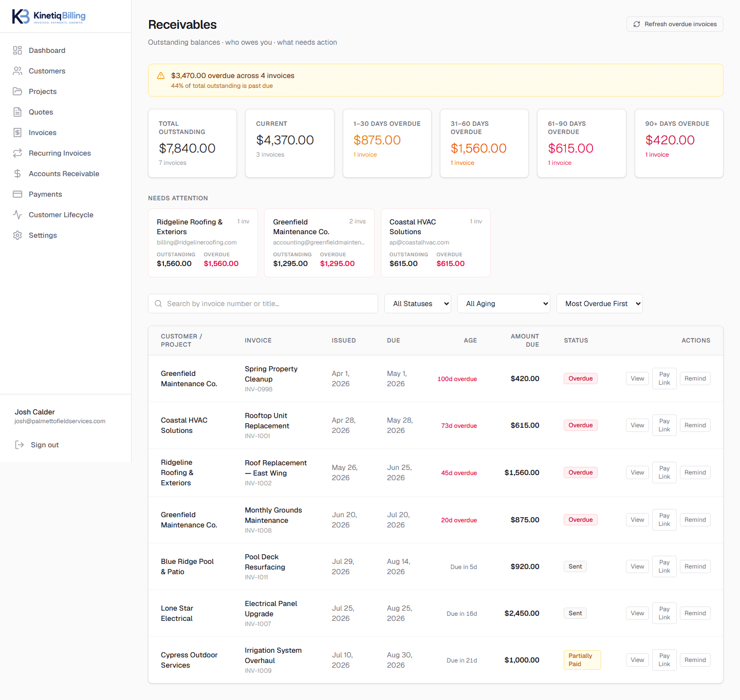This screenshot has height=700, width=740.
Task: View the Electrical Panel Upgrade invoice
Action: [x=637, y=613]
